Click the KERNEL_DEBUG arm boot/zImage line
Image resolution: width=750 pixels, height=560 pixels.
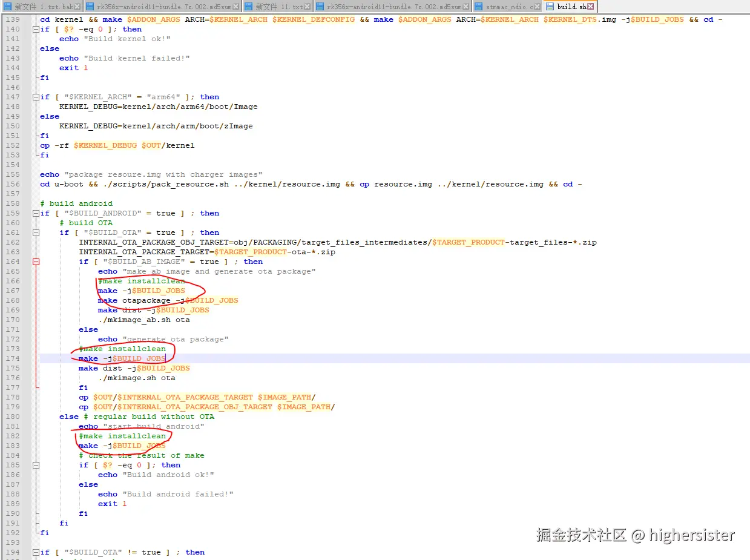coord(156,126)
